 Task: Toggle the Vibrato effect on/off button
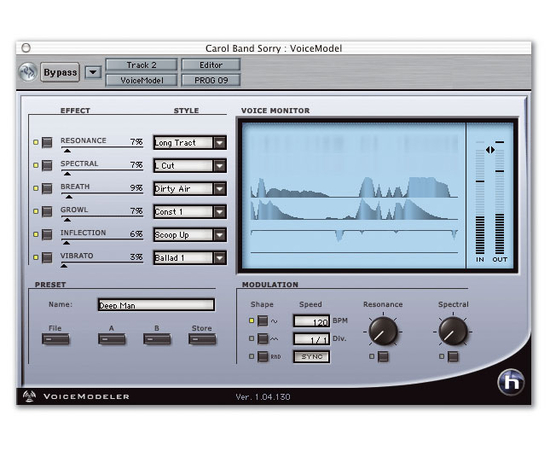tap(47, 257)
